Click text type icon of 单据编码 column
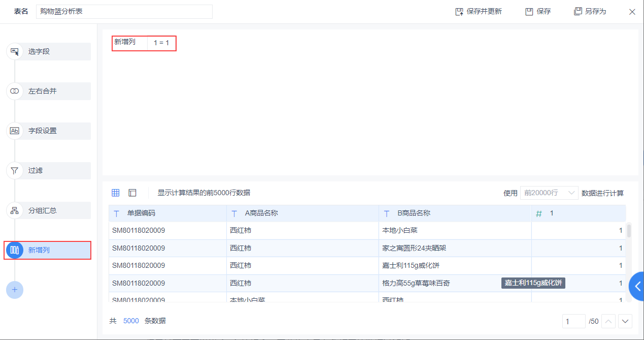 (x=117, y=213)
